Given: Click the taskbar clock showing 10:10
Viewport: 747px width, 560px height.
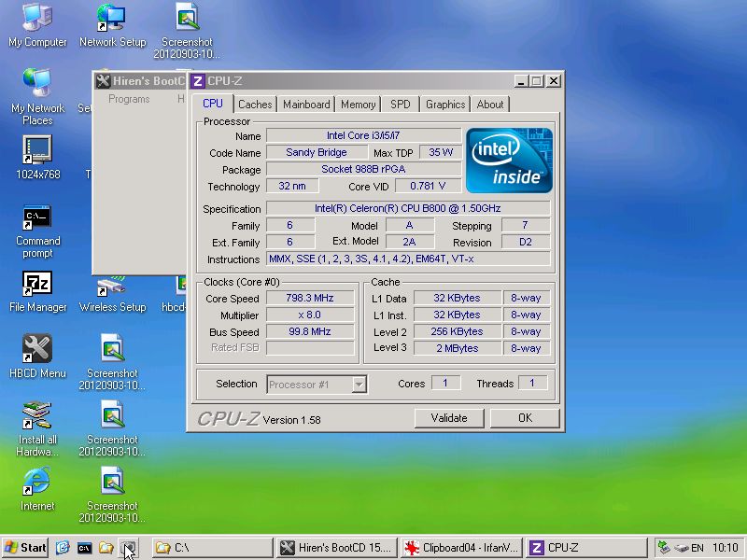Looking at the screenshot, I should [726, 548].
